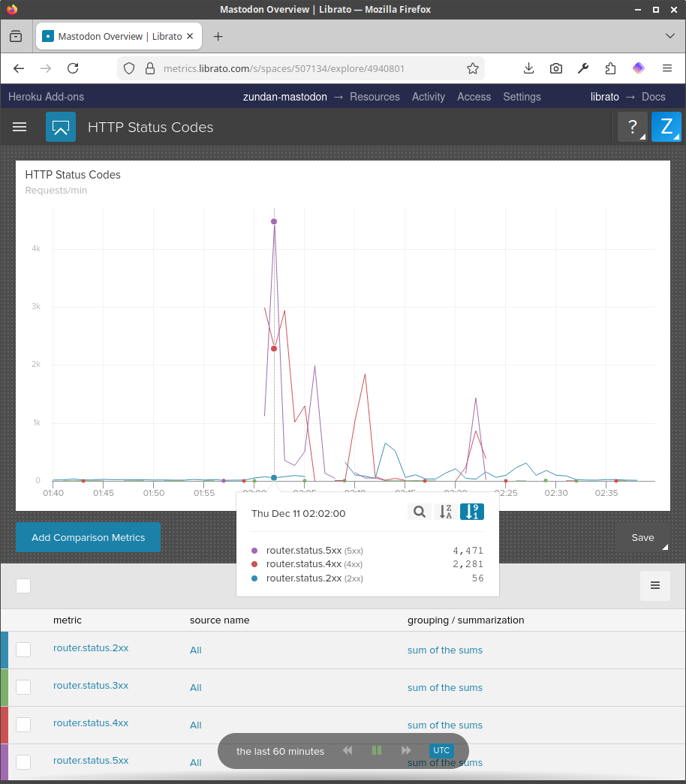Open tracking protection shield icon
686x784 pixels.
[129, 68]
